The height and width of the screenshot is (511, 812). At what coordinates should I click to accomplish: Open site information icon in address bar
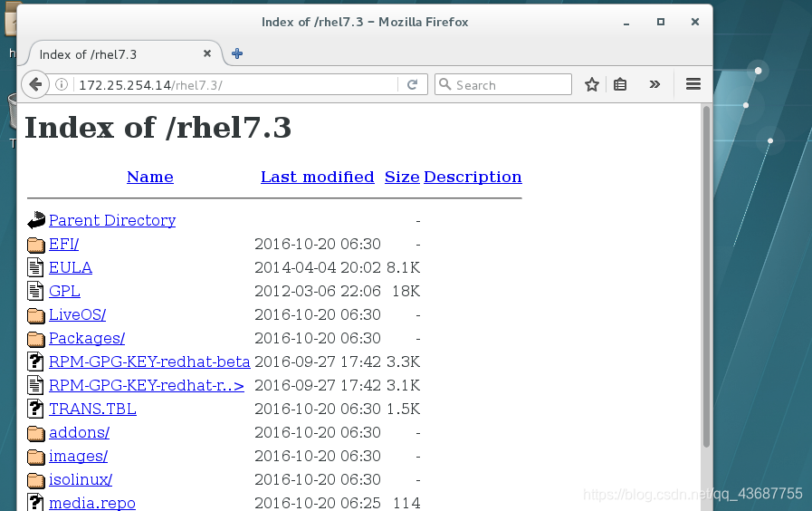[x=62, y=84]
